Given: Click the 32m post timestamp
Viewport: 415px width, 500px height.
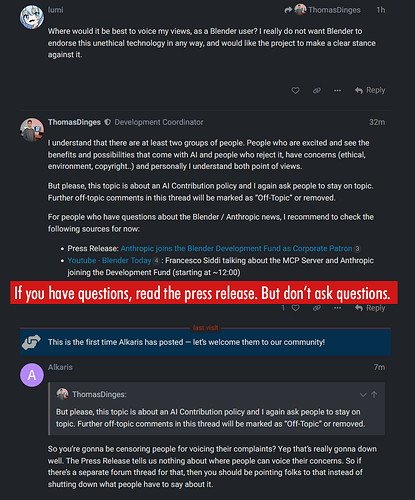Looking at the screenshot, I should 377,122.
